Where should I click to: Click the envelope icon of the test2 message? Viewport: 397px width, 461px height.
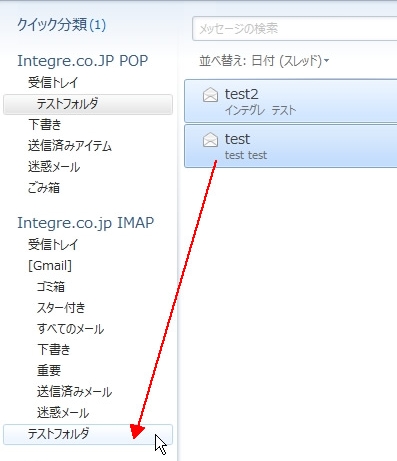click(210, 94)
